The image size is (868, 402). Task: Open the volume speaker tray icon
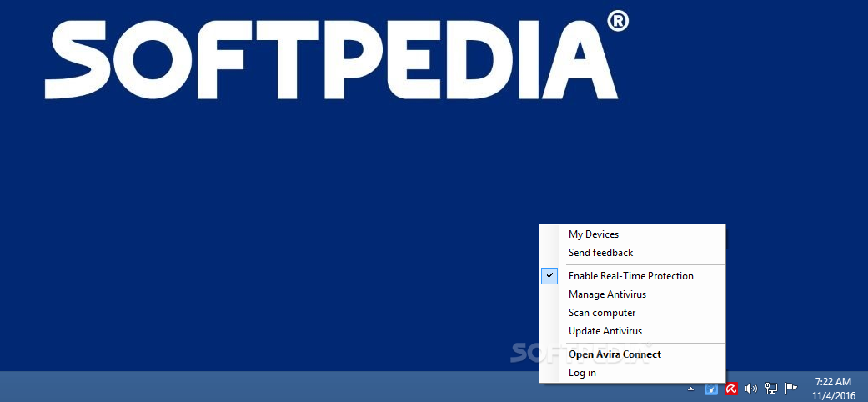(750, 389)
